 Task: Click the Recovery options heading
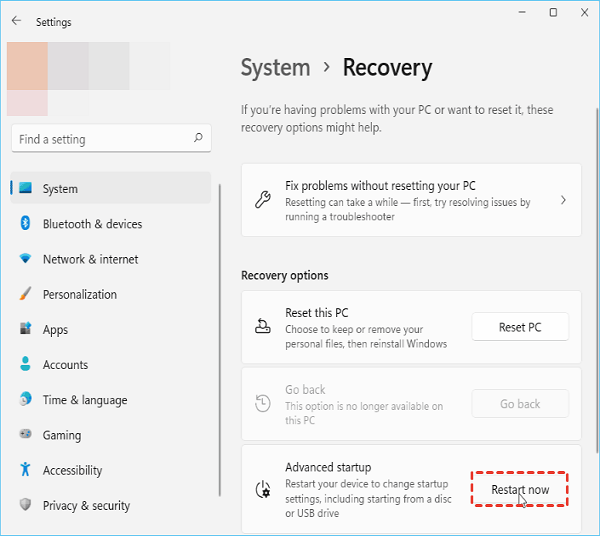tap(285, 275)
